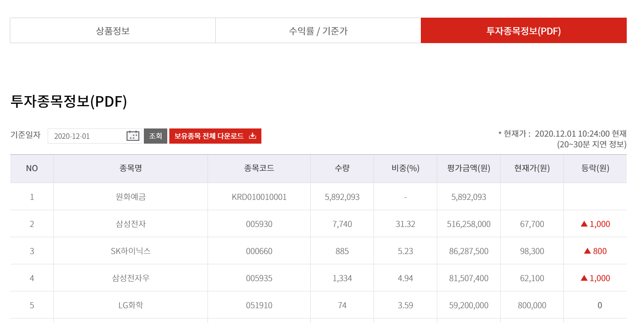Image resolution: width=644 pixels, height=323 pixels.
Task: Click the 평가금액(원) column header
Action: pyautogui.click(x=469, y=168)
